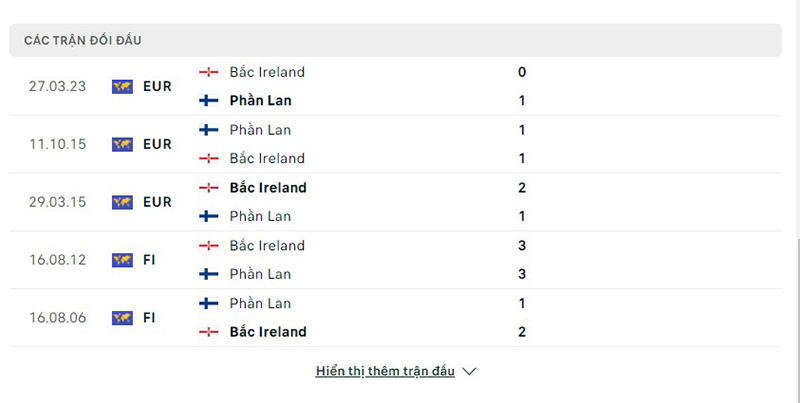800x403 pixels.
Task: Expand the chevron beside Hiển thị thêm trận đấu
Action: [470, 371]
